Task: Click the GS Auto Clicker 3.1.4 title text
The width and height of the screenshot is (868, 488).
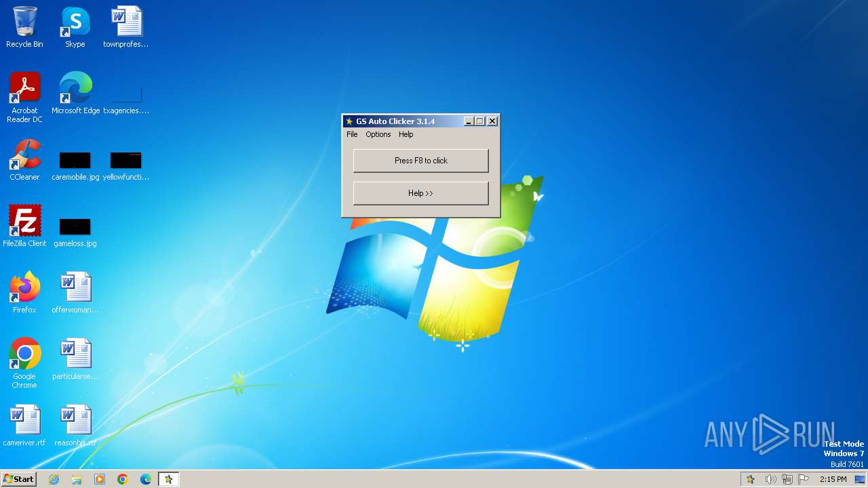Action: pyautogui.click(x=395, y=121)
